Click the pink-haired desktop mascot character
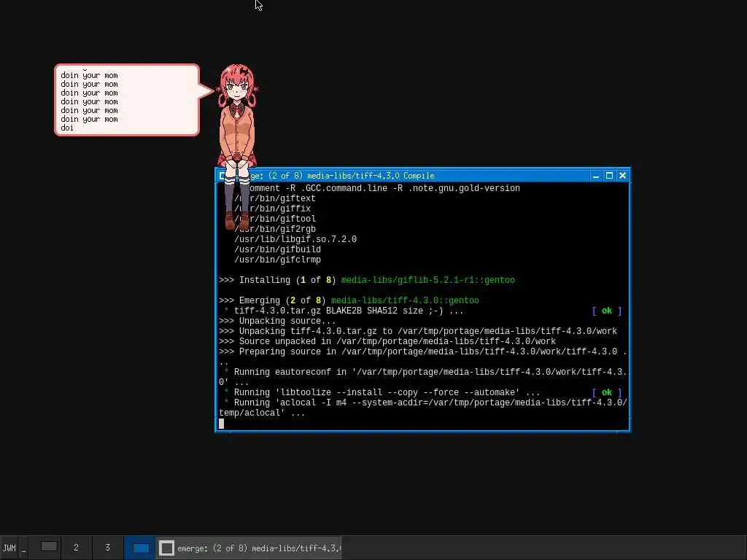This screenshot has width=747, height=560. click(237, 147)
